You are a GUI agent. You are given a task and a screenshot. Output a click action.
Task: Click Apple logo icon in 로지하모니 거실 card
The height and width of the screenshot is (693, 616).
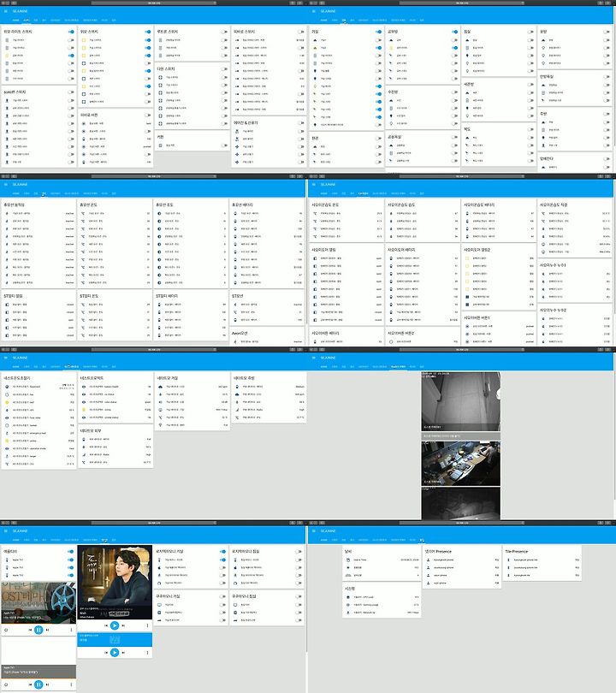tap(159, 567)
